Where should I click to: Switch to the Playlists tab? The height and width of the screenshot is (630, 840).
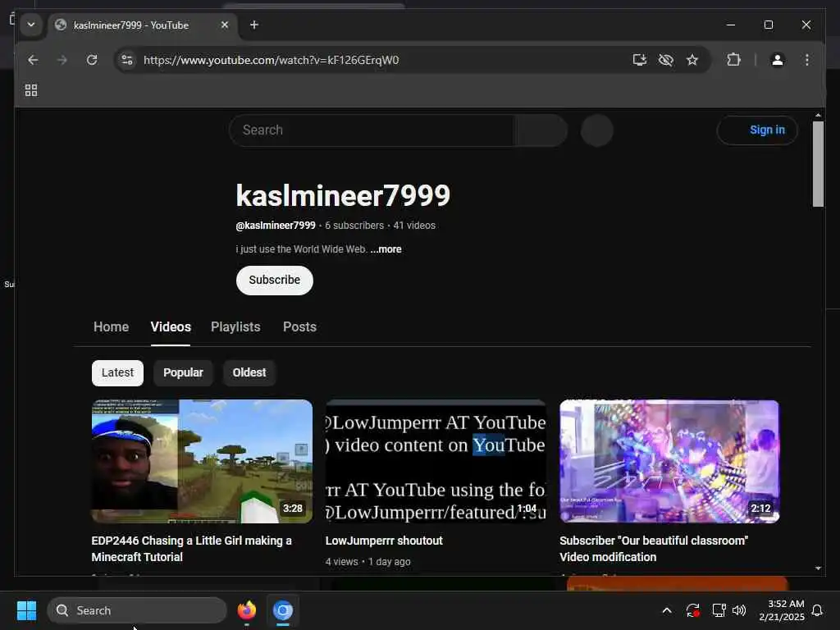(235, 326)
